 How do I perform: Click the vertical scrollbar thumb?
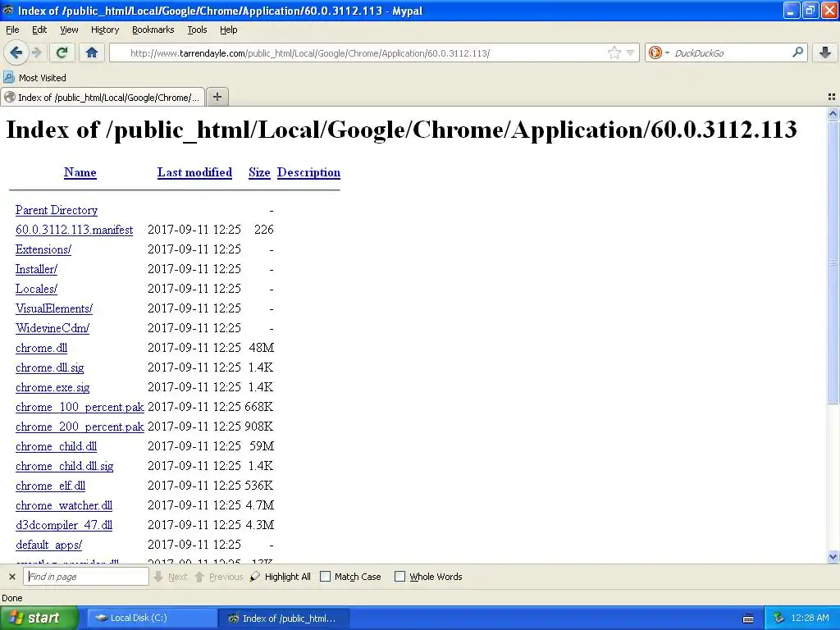click(833, 262)
